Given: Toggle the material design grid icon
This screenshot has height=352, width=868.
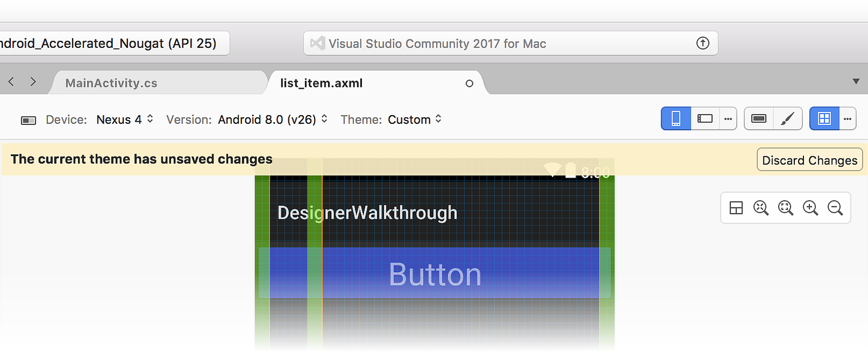Looking at the screenshot, I should coord(825,118).
